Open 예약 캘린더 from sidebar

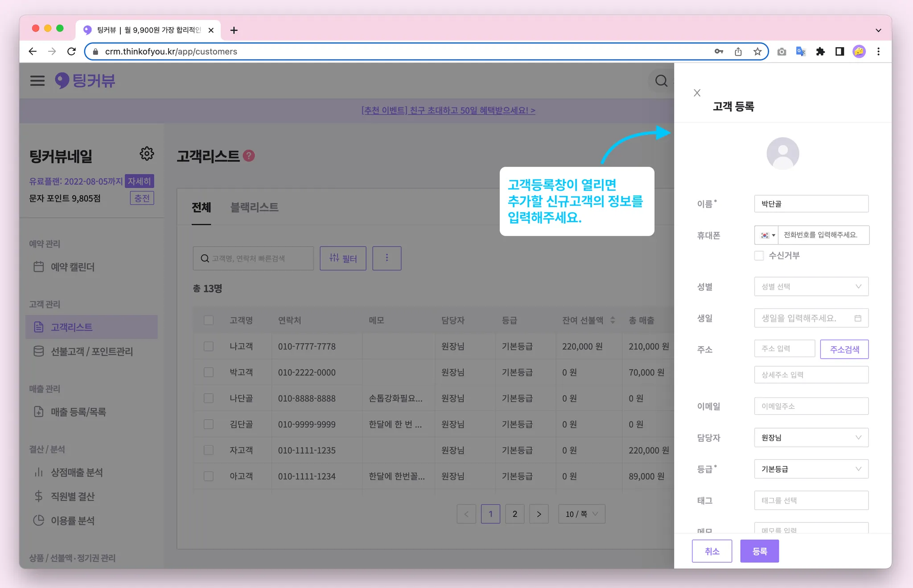tap(72, 267)
